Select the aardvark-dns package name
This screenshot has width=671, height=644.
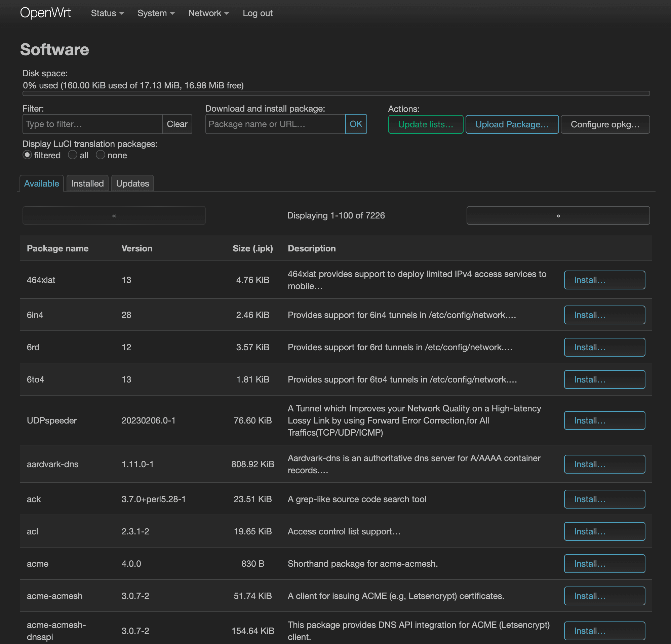[52, 464]
